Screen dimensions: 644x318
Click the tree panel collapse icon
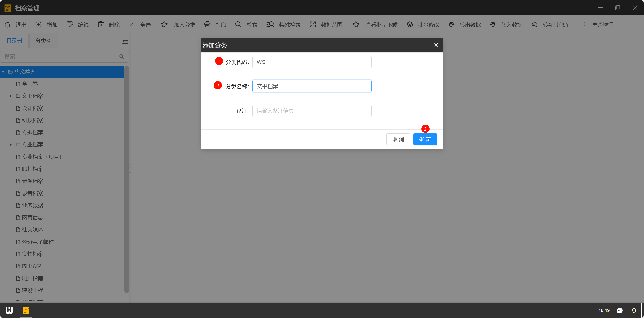pos(125,41)
